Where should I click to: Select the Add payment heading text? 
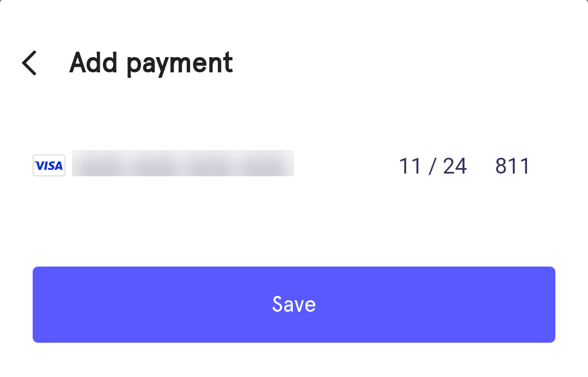tap(150, 63)
